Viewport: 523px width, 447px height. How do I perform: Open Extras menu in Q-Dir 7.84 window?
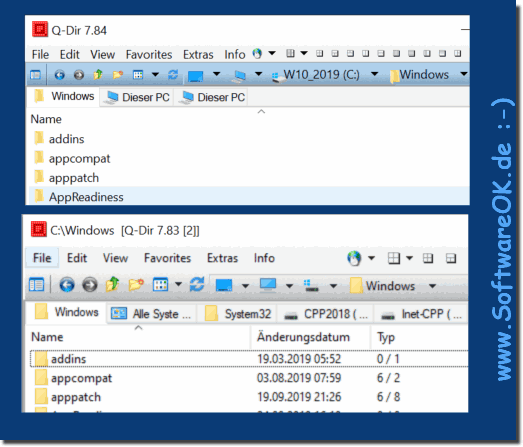[198, 54]
